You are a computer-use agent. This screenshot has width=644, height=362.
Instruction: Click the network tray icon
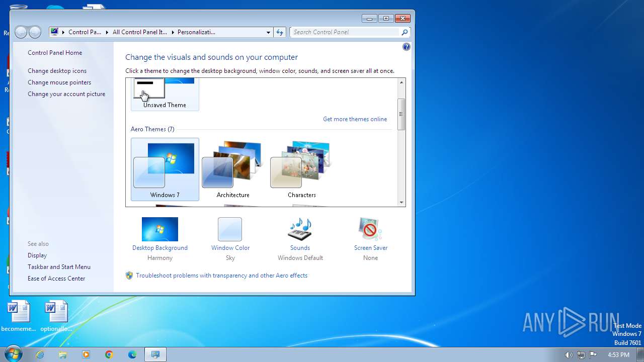pos(581,354)
